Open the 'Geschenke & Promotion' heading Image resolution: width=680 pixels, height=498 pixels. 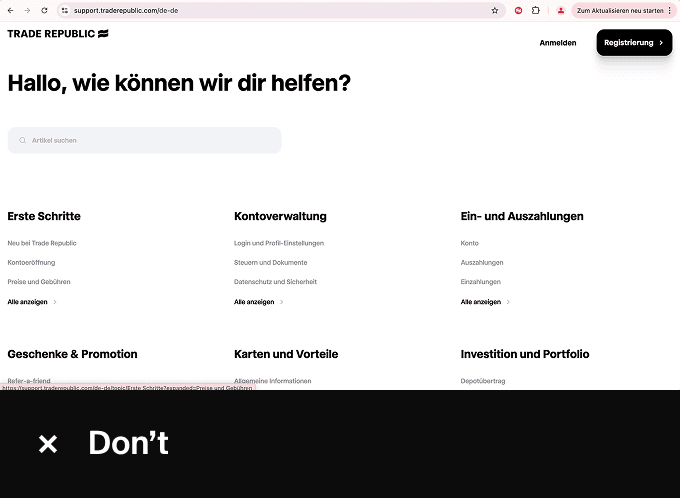pos(72,354)
